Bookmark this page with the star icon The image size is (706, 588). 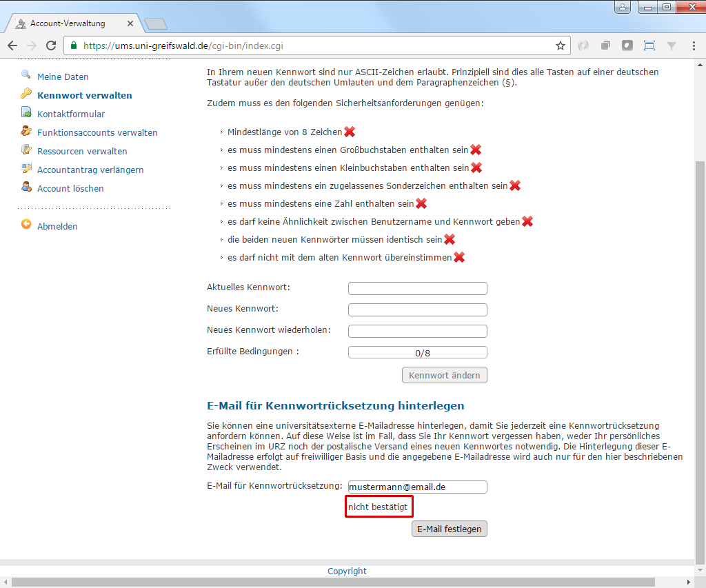tap(561, 45)
